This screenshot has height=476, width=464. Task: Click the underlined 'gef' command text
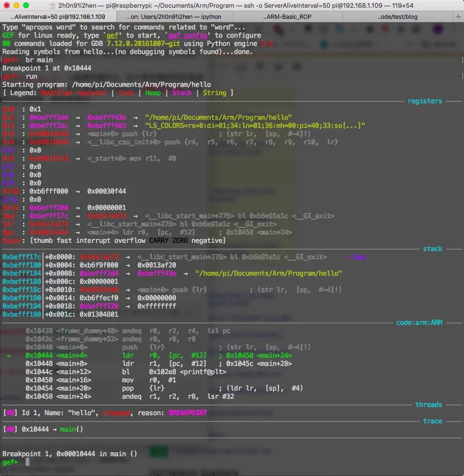pos(112,36)
